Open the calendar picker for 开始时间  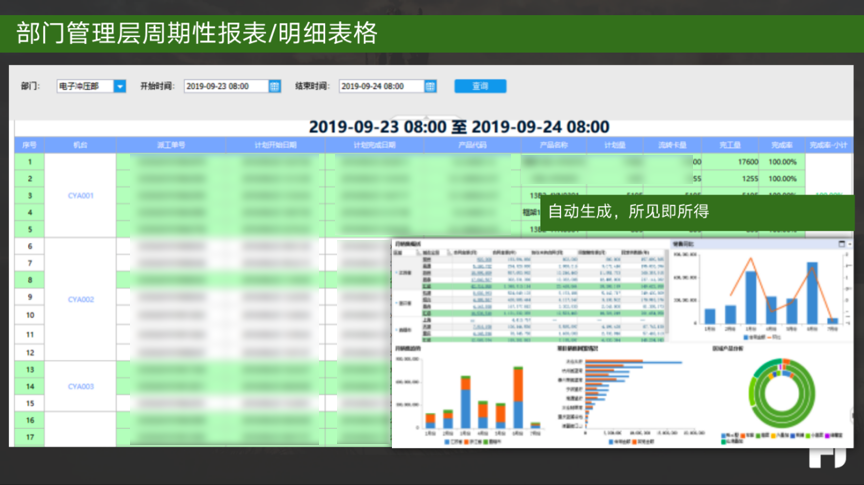click(x=274, y=86)
